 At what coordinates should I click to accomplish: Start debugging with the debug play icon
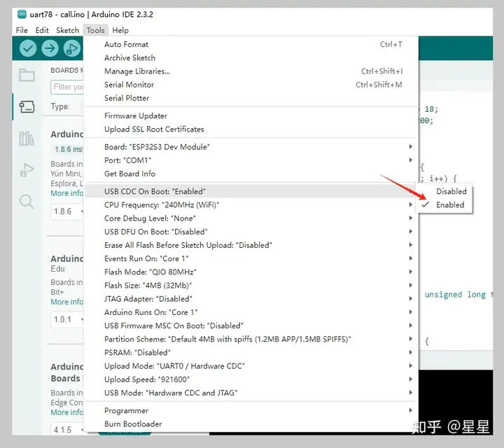click(72, 48)
